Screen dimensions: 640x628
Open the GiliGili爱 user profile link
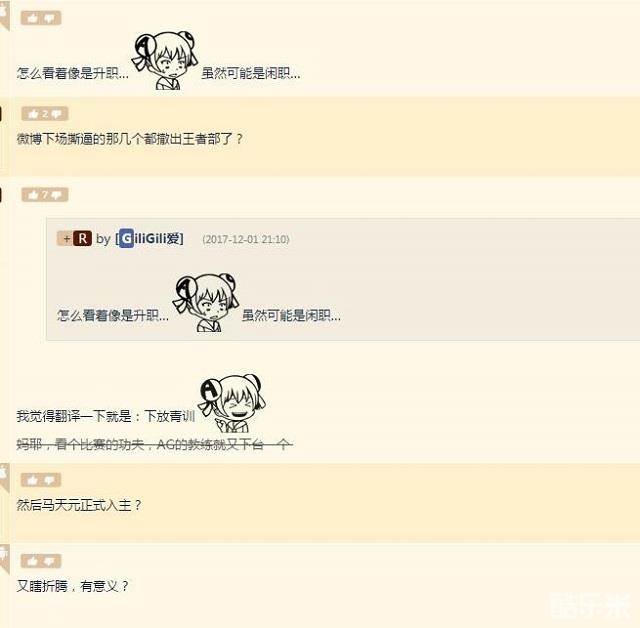click(x=150, y=238)
